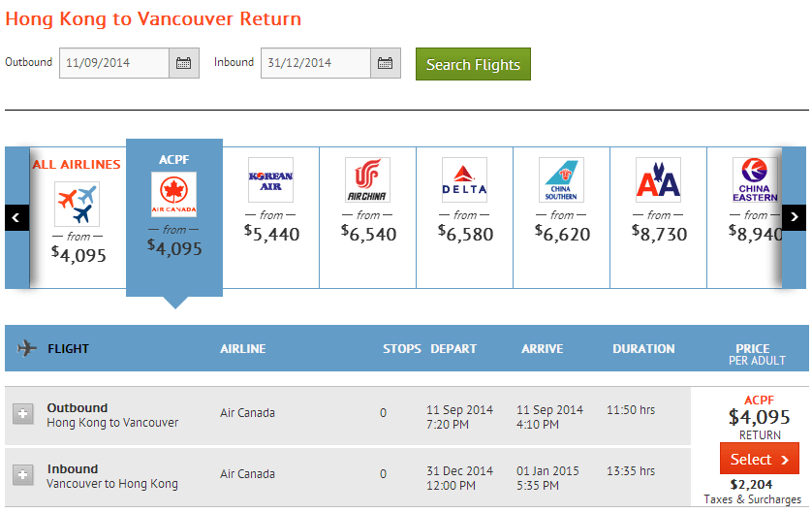Choose the Delta airline logo

tap(464, 179)
